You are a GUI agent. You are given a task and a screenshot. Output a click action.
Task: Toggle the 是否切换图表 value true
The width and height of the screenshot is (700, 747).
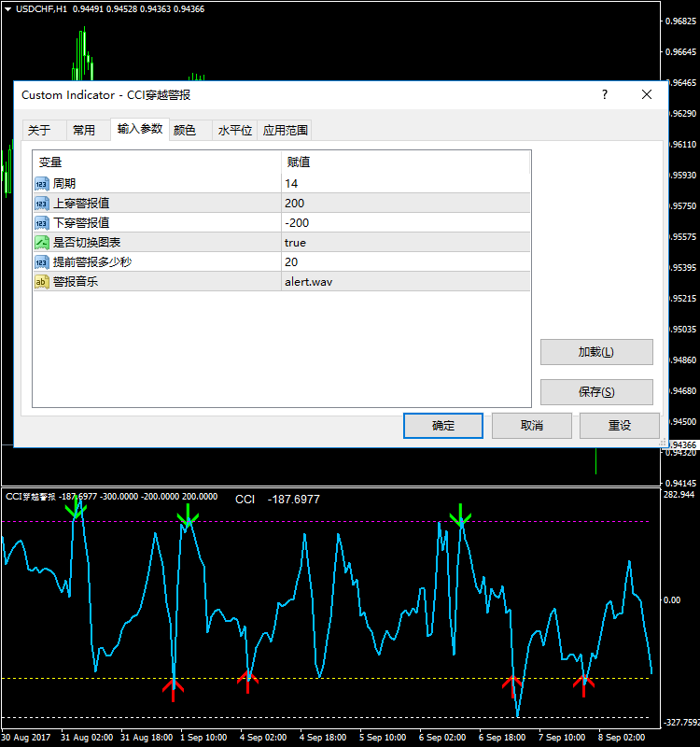405,243
